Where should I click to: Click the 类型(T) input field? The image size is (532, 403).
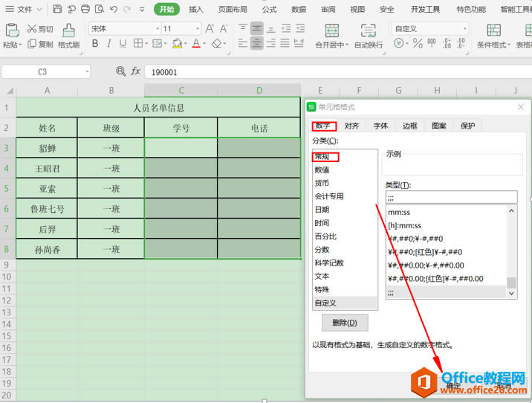(451, 197)
